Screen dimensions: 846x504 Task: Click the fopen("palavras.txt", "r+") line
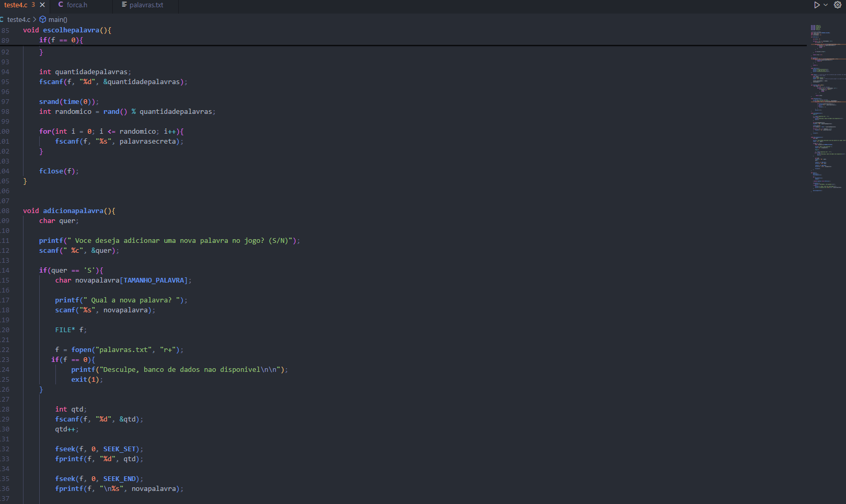point(119,350)
